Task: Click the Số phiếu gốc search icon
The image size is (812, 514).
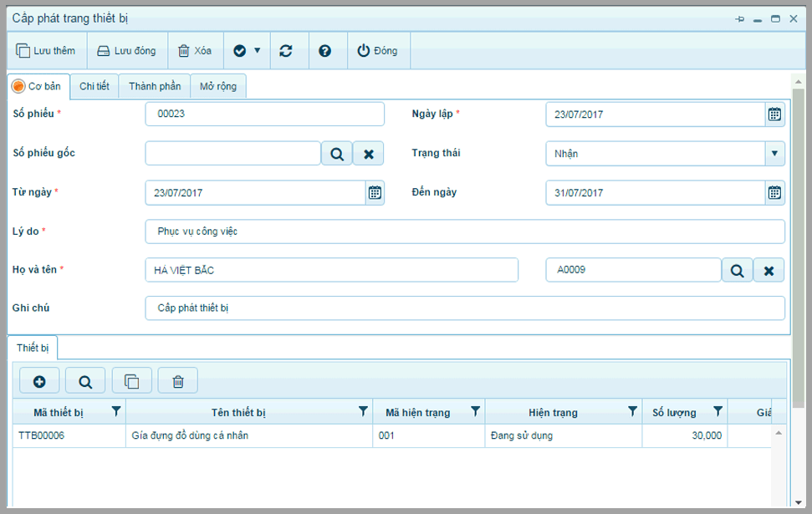Action: pos(337,154)
